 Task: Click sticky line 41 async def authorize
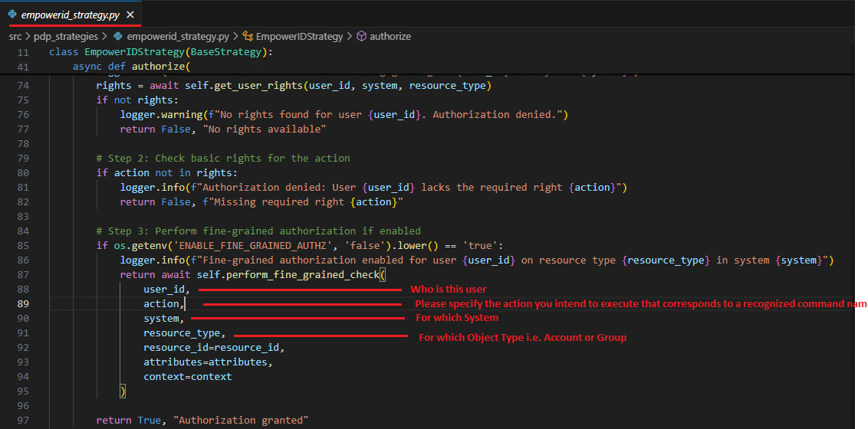click(131, 67)
